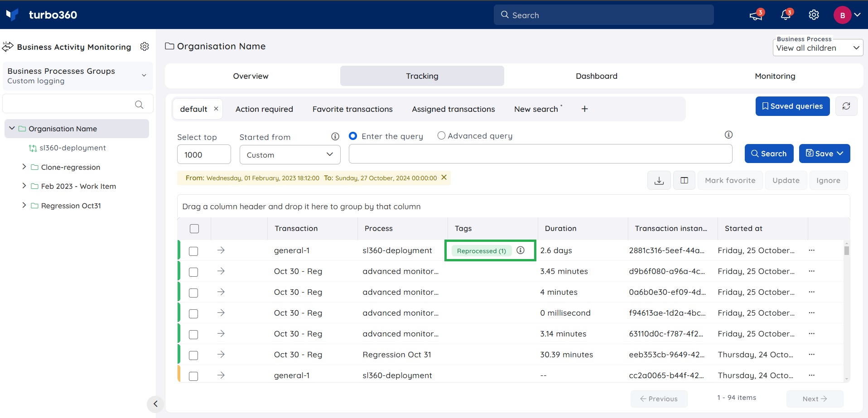Open Business Activity Monitoring settings gear
868x418 pixels.
[x=145, y=47]
